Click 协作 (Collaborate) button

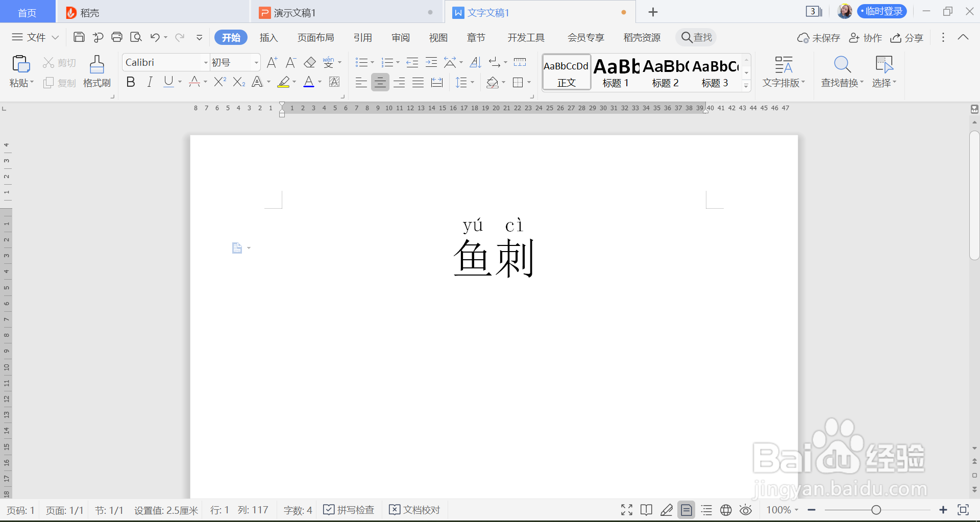pyautogui.click(x=866, y=38)
